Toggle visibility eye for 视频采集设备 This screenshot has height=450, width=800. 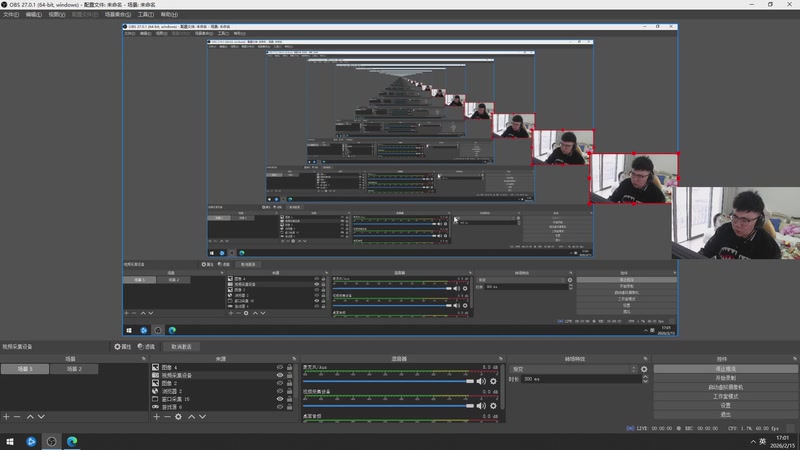click(280, 375)
